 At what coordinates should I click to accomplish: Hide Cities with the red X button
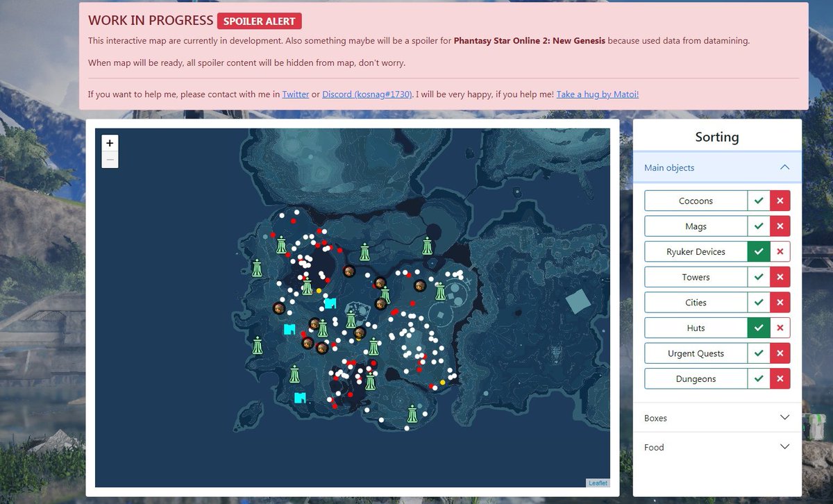(780, 303)
